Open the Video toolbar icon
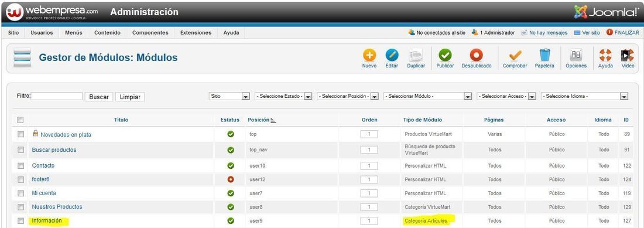 point(628,56)
